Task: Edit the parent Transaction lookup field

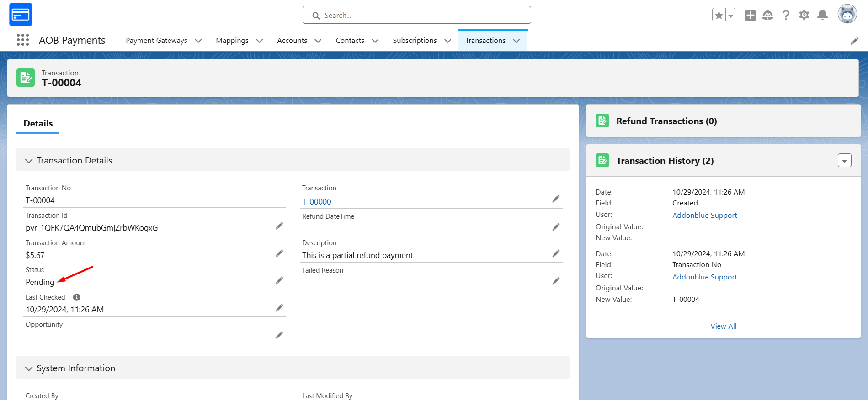Action: (556, 199)
